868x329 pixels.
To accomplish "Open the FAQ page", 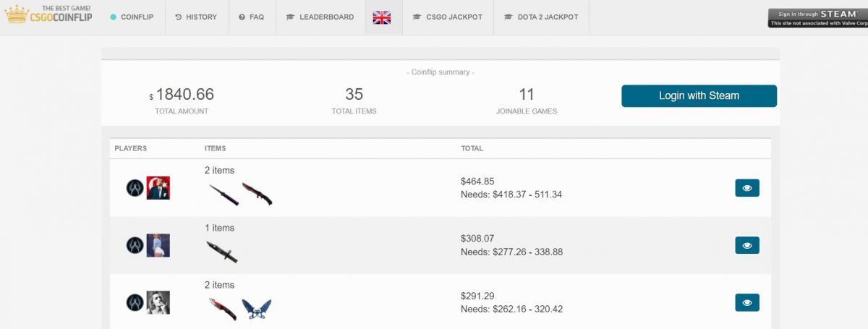I will tap(252, 17).
